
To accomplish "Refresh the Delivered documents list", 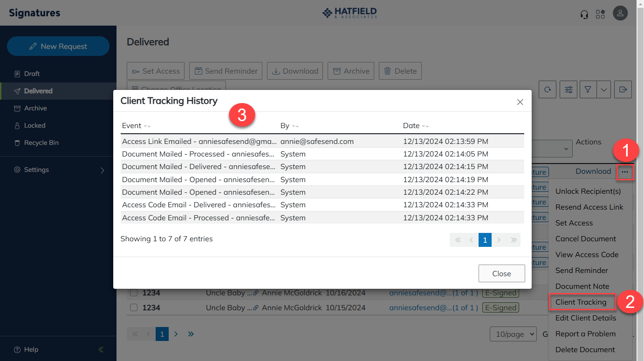I will [x=547, y=89].
